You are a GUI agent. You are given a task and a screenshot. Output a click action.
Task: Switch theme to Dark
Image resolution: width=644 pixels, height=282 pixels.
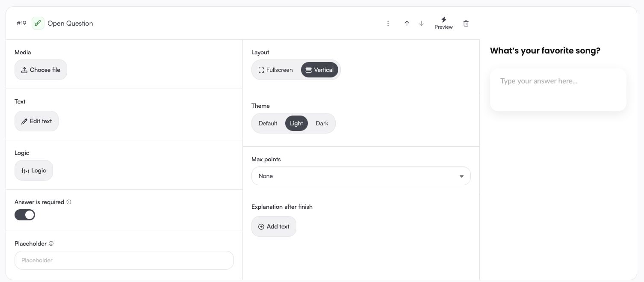click(x=322, y=123)
